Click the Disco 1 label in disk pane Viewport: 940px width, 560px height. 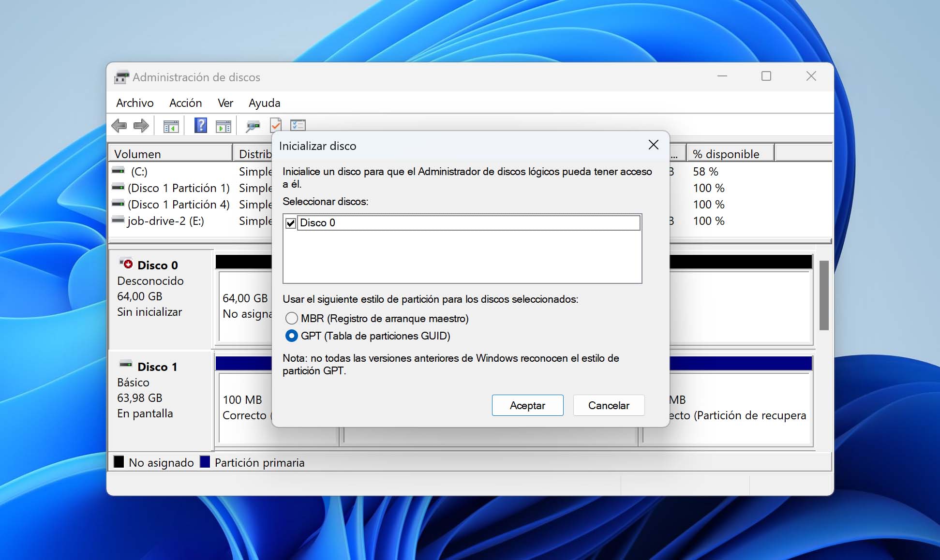point(157,367)
